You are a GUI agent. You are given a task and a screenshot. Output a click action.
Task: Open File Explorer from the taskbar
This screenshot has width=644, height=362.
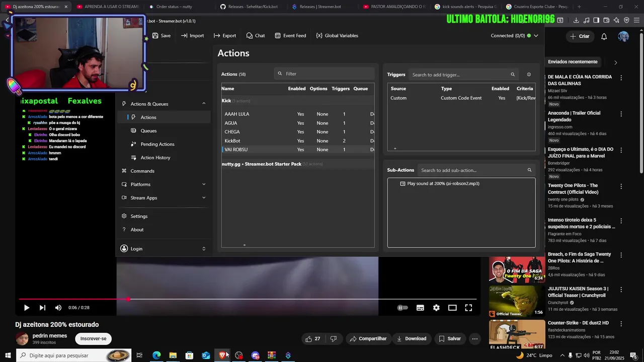pos(173,355)
